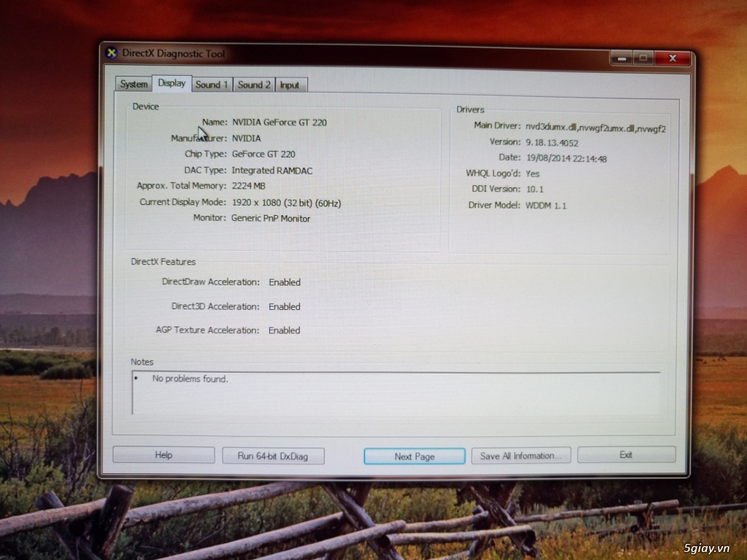Click the main driver 'nvd3dumx.dll' value
747x560 pixels.
coord(595,128)
